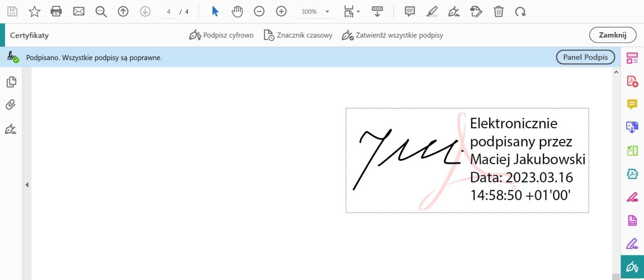The width and height of the screenshot is (644, 280).
Task: Open the attachments paperclip panel
Action: (11, 105)
